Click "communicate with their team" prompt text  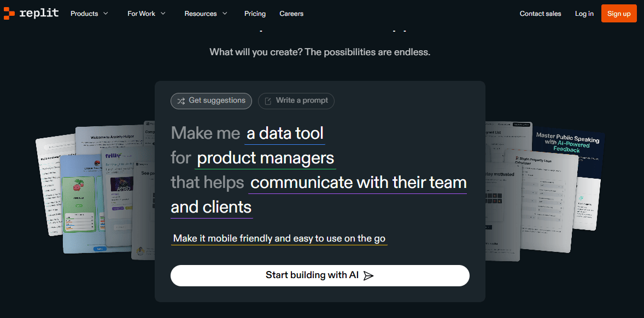coord(358,182)
